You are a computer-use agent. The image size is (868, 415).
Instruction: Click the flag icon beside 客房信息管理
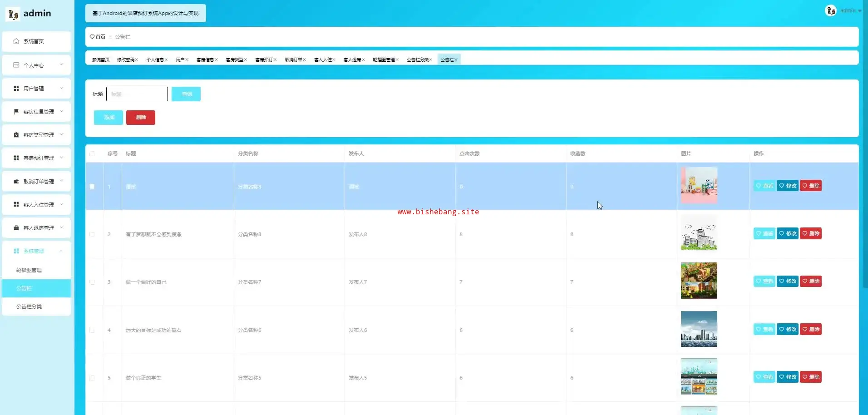click(16, 112)
